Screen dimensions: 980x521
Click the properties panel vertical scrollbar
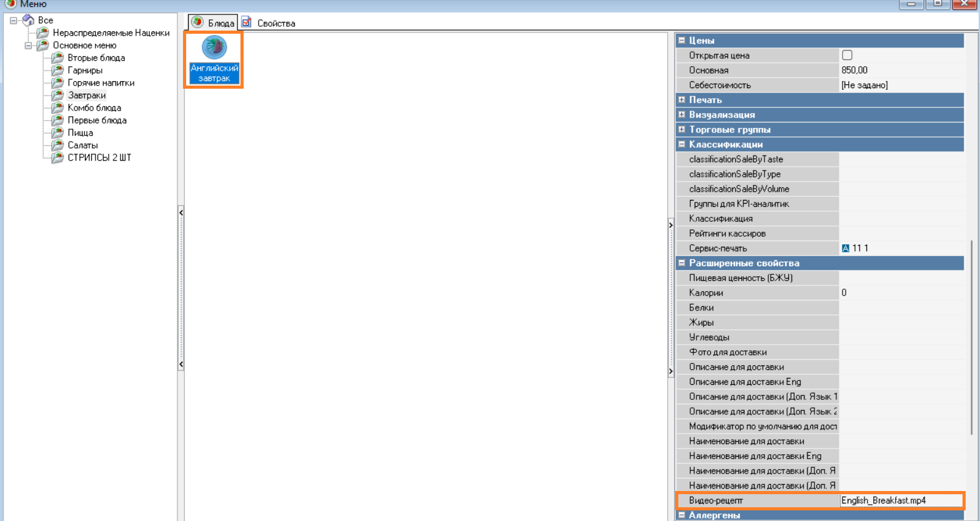click(x=971, y=337)
